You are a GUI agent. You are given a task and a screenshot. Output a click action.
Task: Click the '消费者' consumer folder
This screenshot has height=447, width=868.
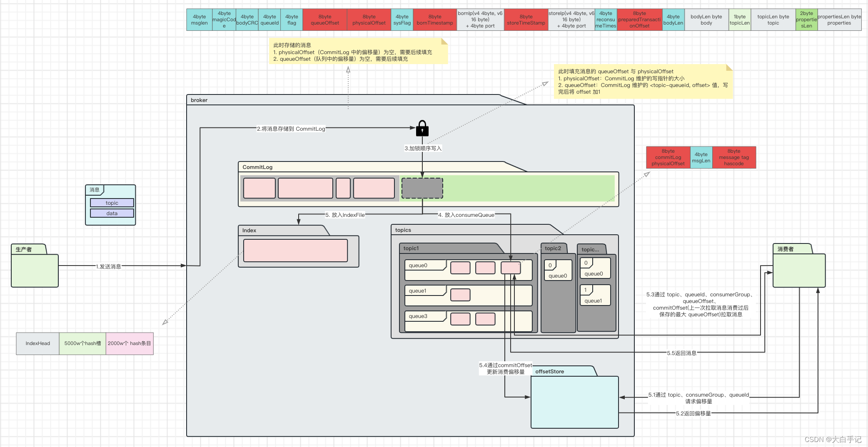coord(799,266)
